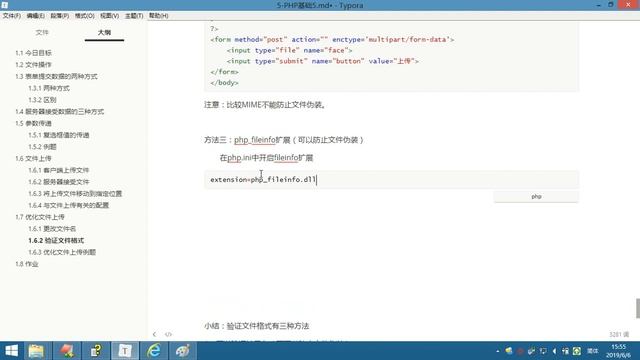Click the form method="post" code line
This screenshot has width=640, height=360.
pyautogui.click(x=332, y=40)
